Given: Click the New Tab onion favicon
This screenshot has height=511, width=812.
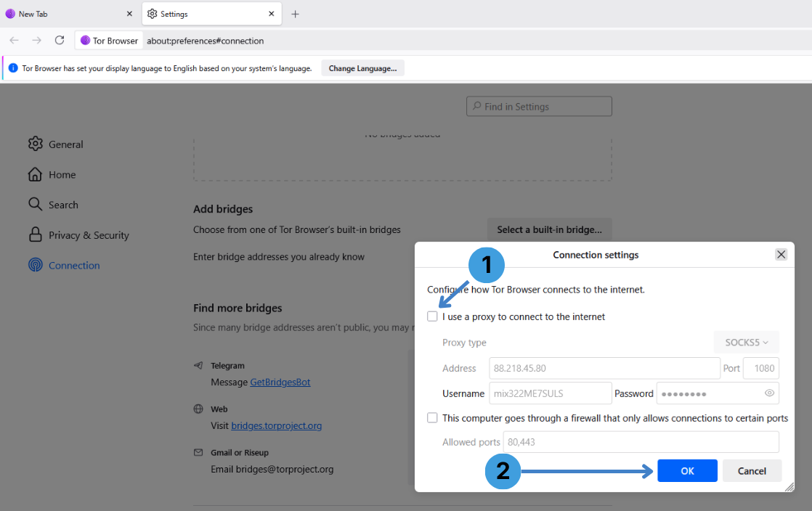Looking at the screenshot, I should [10, 14].
